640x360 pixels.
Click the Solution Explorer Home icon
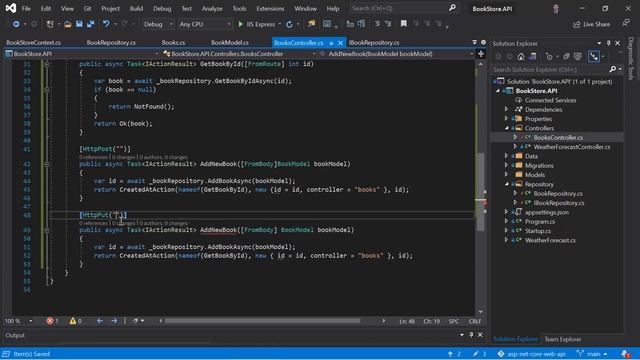point(521,57)
